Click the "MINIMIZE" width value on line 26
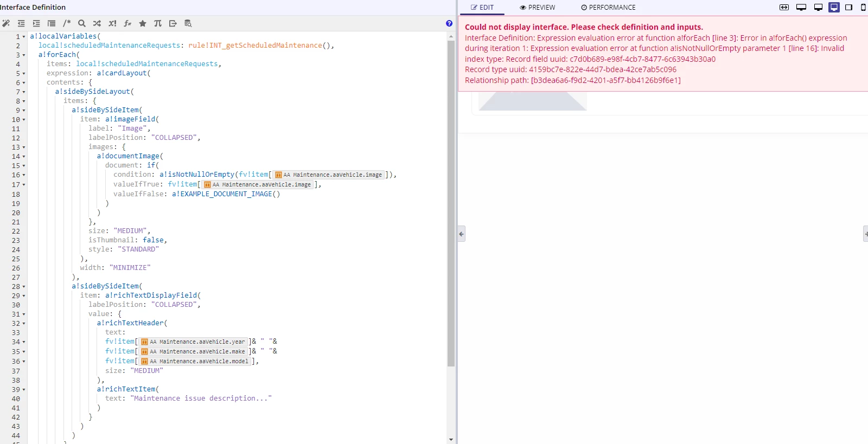This screenshot has height=444, width=868. coord(130,268)
